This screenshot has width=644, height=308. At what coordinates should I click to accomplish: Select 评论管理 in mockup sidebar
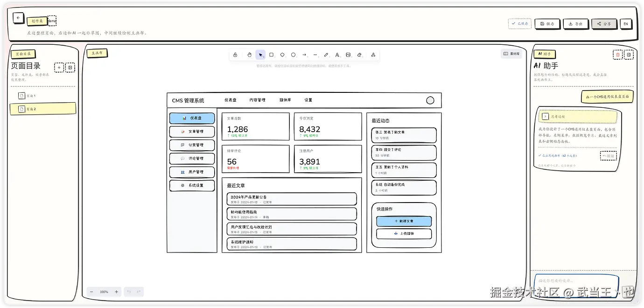click(x=192, y=159)
